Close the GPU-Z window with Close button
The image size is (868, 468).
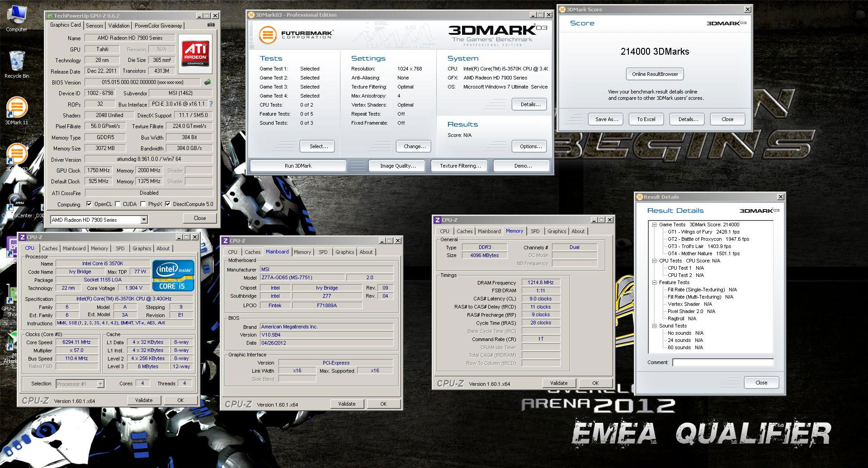pyautogui.click(x=199, y=218)
